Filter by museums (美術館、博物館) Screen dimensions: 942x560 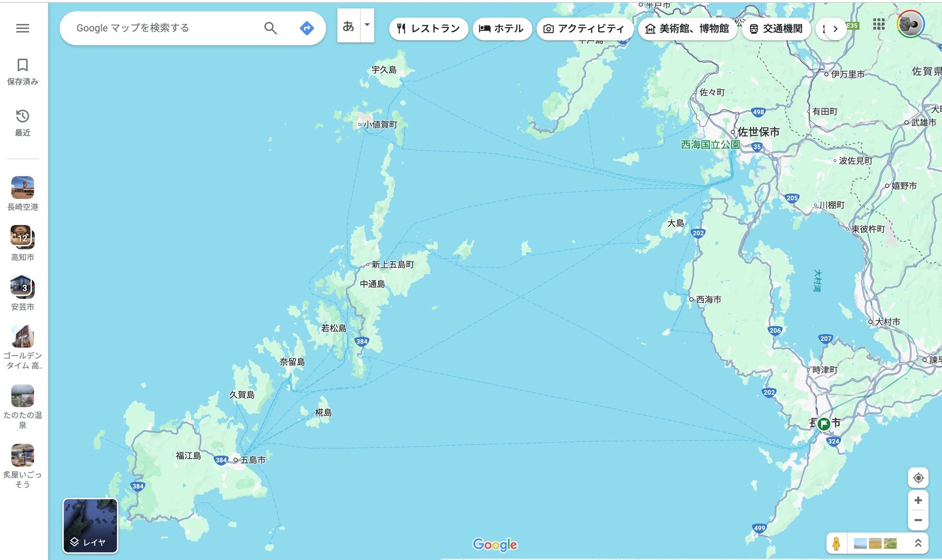click(687, 29)
